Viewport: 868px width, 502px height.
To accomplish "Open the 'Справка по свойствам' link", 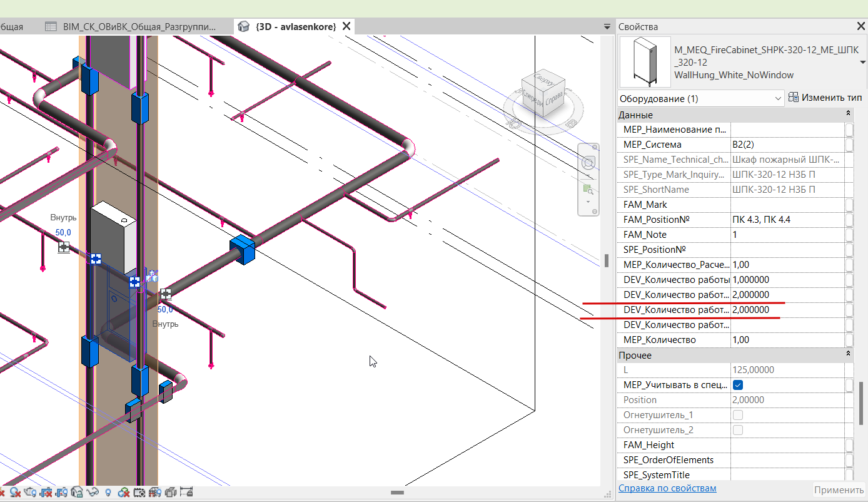I will tap(667, 488).
